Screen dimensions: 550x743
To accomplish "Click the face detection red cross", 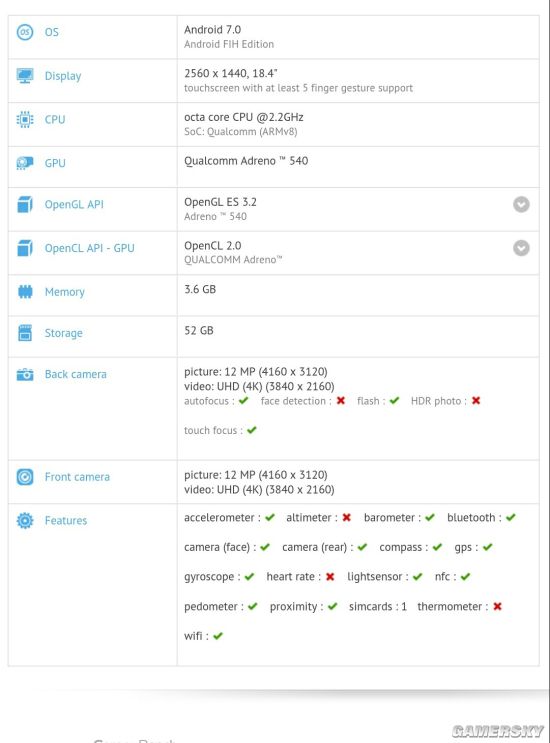I will click(x=341, y=401).
